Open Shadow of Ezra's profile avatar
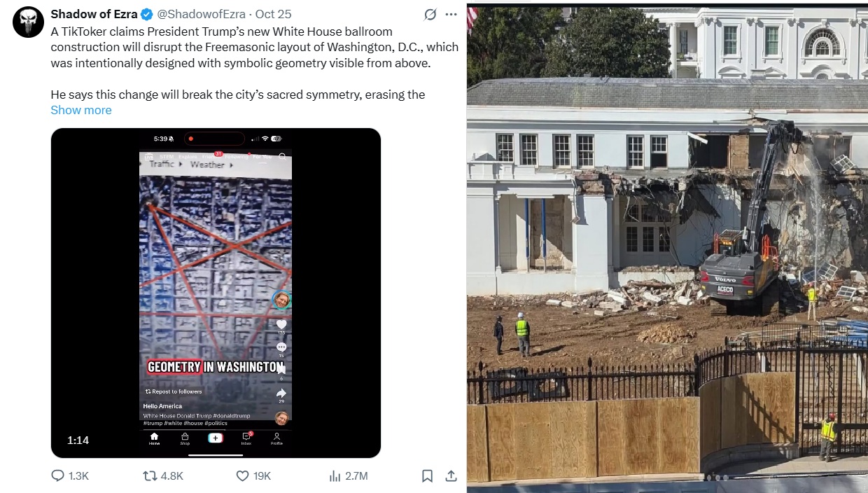 tap(28, 22)
